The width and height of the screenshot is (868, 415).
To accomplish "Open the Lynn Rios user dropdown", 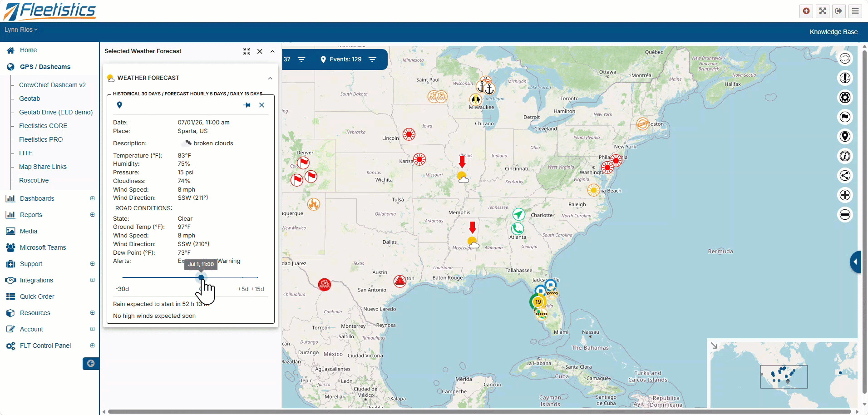I will (x=21, y=30).
